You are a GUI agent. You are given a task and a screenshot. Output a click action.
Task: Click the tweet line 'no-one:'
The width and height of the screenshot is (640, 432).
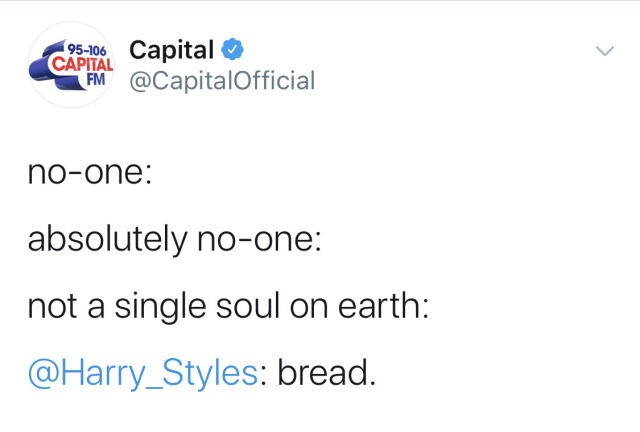coord(90,173)
